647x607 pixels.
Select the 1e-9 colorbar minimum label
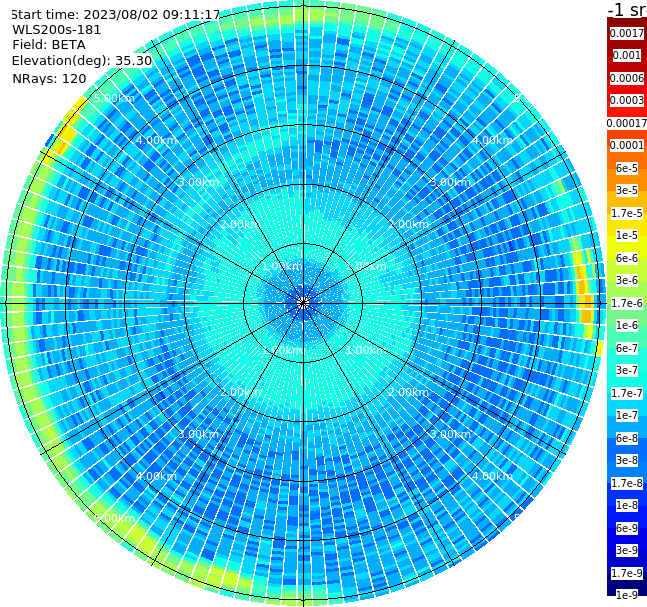[627, 595]
